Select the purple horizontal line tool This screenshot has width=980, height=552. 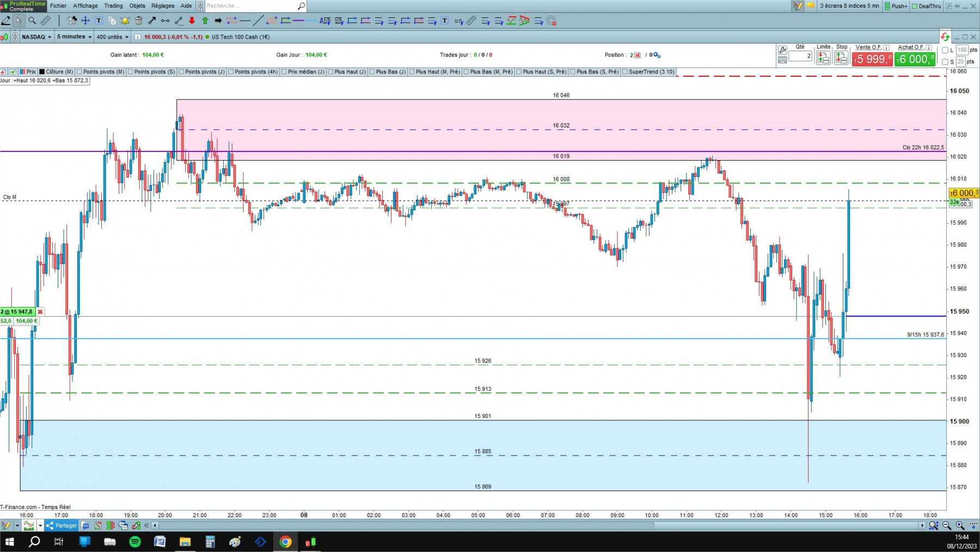tap(298, 21)
